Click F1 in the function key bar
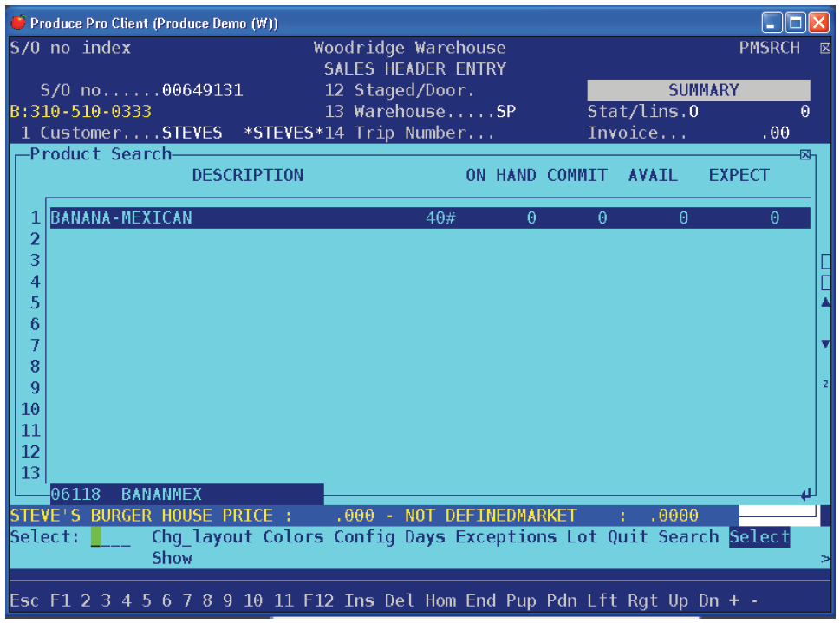 [x=60, y=600]
